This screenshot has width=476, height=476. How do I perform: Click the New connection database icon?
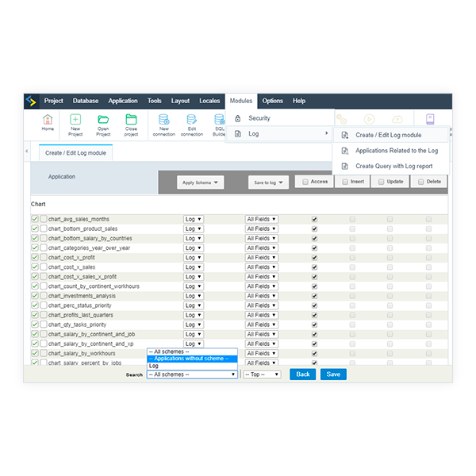pos(163,120)
